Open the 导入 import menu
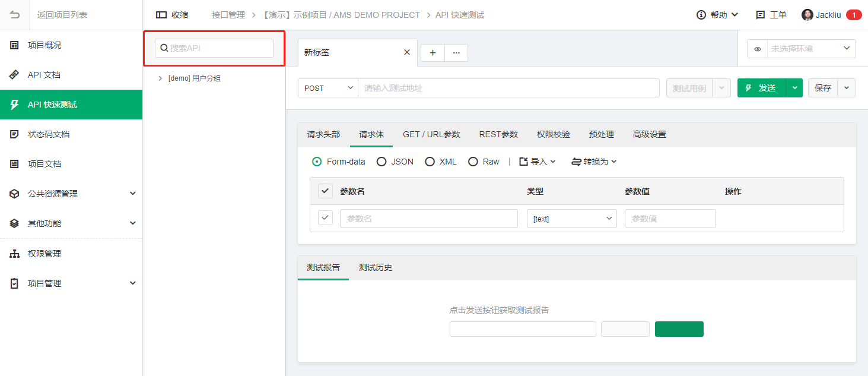Image resolution: width=868 pixels, height=376 pixels. (x=538, y=162)
